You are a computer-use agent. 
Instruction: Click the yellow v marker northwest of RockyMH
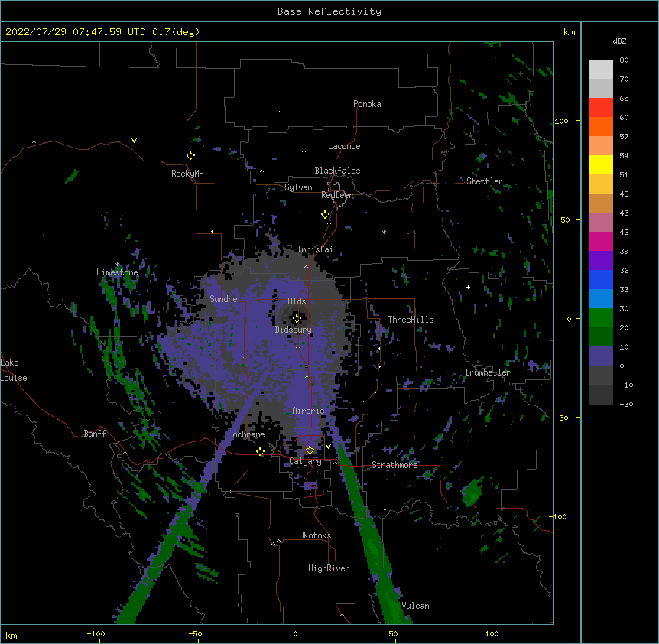[134, 141]
